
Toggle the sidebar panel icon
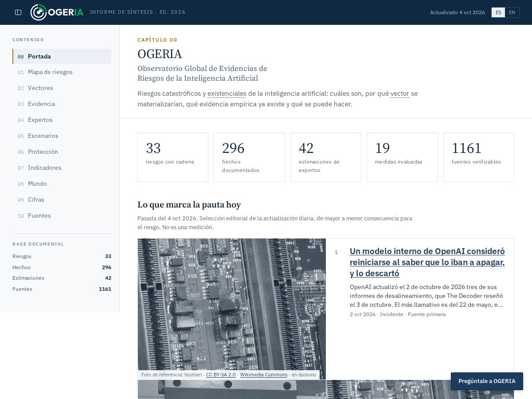(x=18, y=12)
